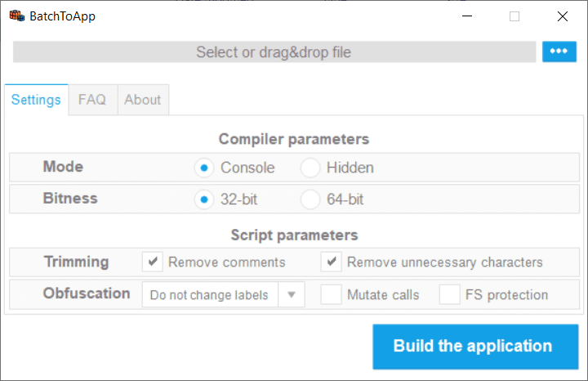Viewport: 588px width, 381px height.
Task: Minimize the BatchToApp window
Action: pos(465,16)
